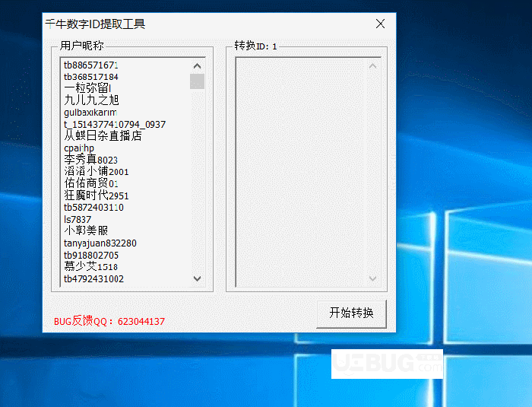Select the row 李秀真8023
The image size is (532, 407).
pos(90,160)
